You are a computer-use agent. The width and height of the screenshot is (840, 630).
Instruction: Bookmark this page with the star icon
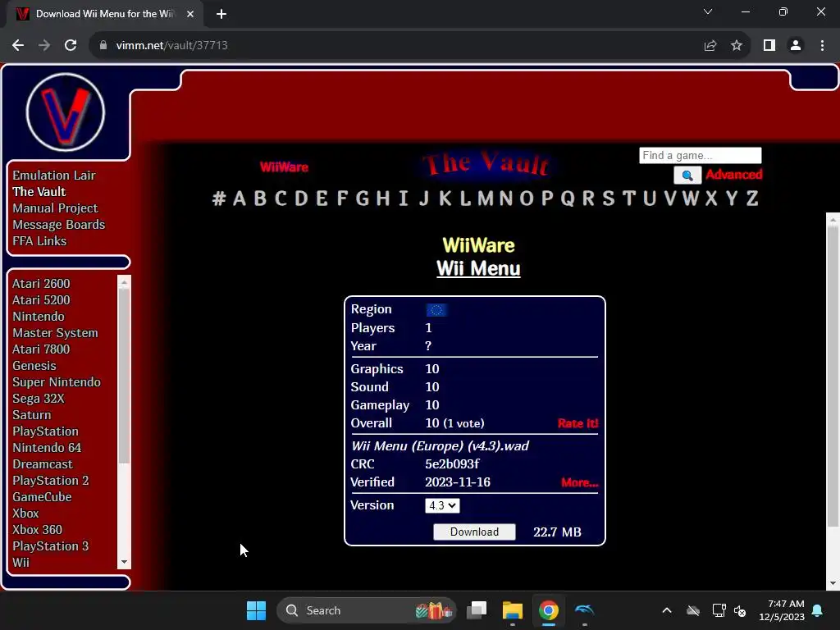click(737, 46)
